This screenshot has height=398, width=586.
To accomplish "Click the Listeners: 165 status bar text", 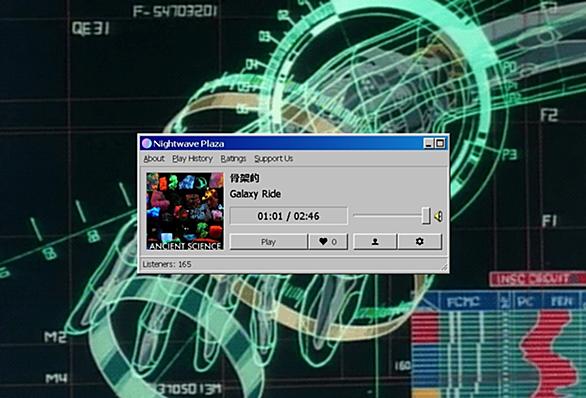I will pyautogui.click(x=167, y=264).
